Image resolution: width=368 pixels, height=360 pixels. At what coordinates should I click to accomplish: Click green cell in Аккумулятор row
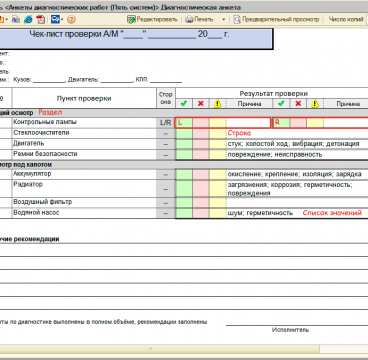pyautogui.click(x=184, y=174)
